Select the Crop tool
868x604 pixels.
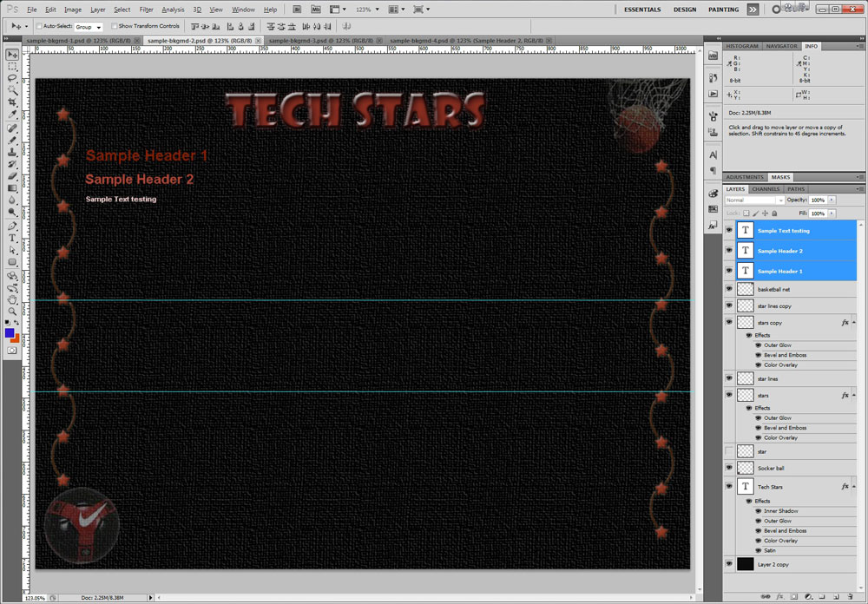pos(13,102)
